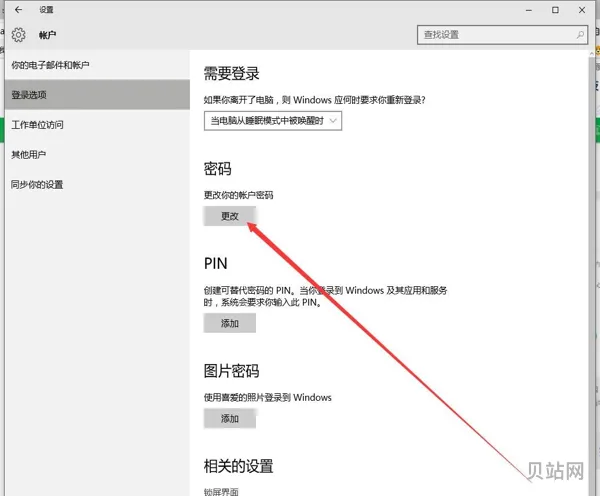Click the 需要登录 heading
This screenshot has height=496, width=600.
point(232,73)
